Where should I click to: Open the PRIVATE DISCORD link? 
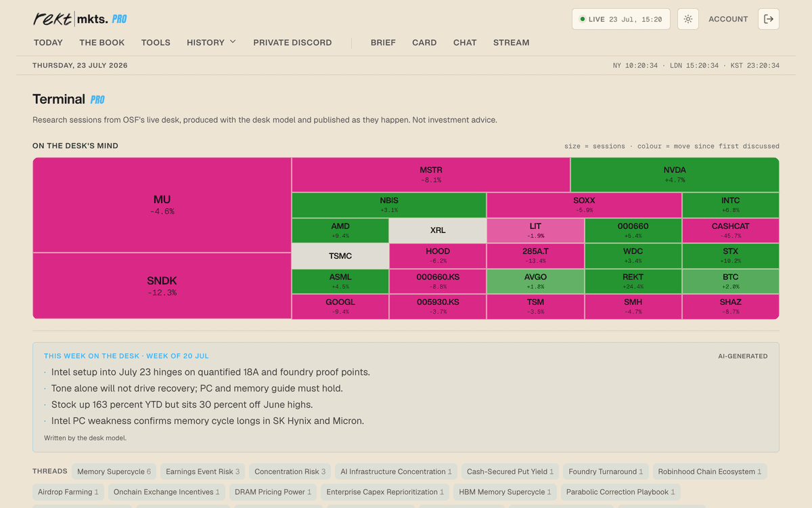coord(292,42)
